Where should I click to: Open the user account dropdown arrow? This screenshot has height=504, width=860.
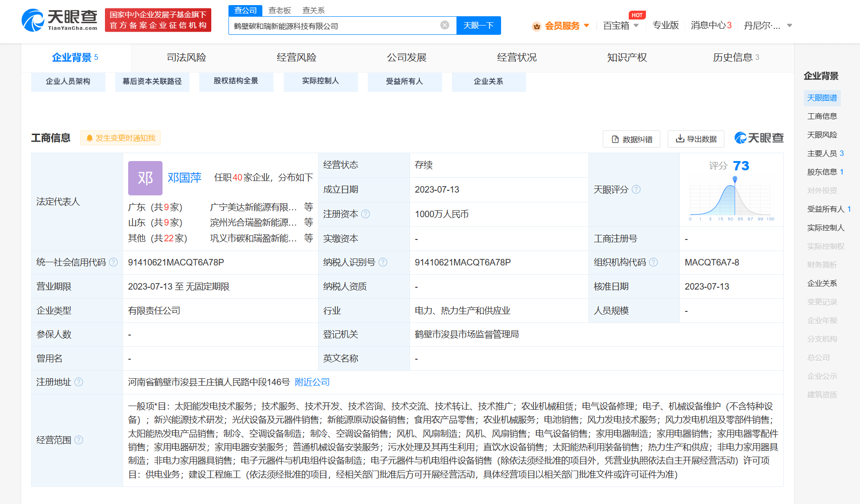point(789,26)
